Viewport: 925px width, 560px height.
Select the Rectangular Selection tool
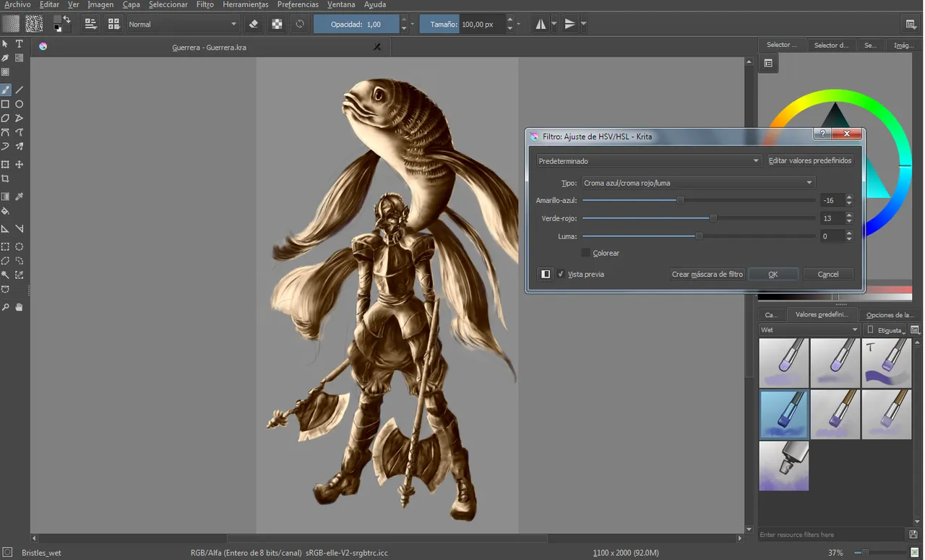6,246
